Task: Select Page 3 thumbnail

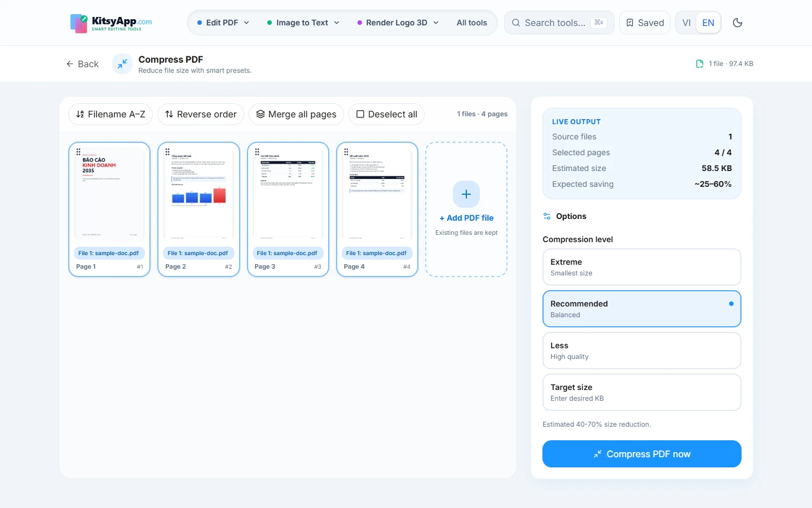Action: (x=288, y=195)
